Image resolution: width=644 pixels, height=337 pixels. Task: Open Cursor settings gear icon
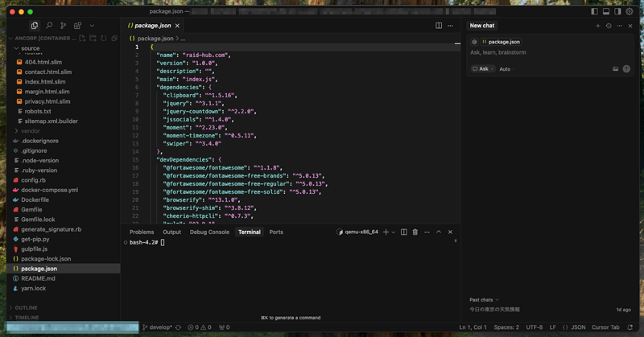[630, 11]
